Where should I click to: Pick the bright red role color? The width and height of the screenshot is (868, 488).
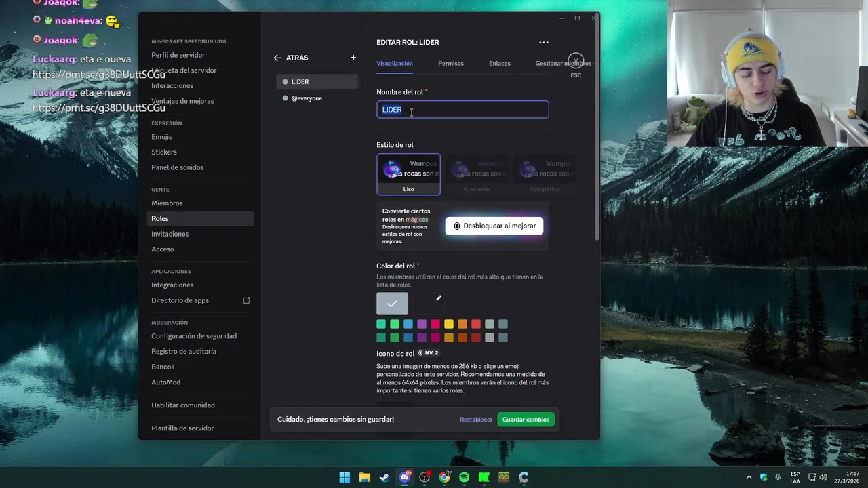[x=476, y=324]
